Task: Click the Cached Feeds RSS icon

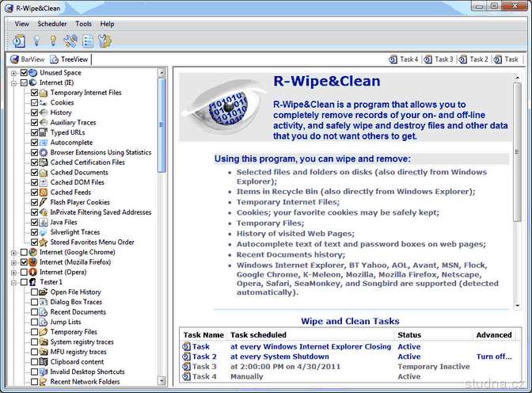Action: coord(44,193)
